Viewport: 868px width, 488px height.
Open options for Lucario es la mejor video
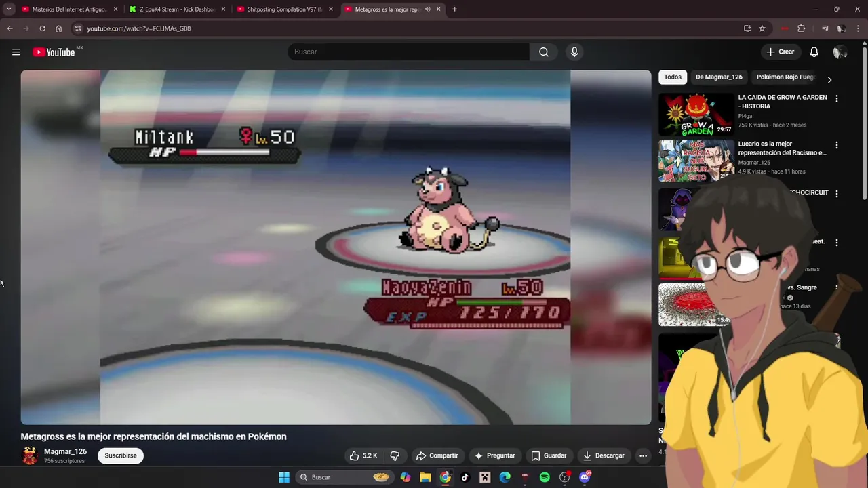point(836,145)
